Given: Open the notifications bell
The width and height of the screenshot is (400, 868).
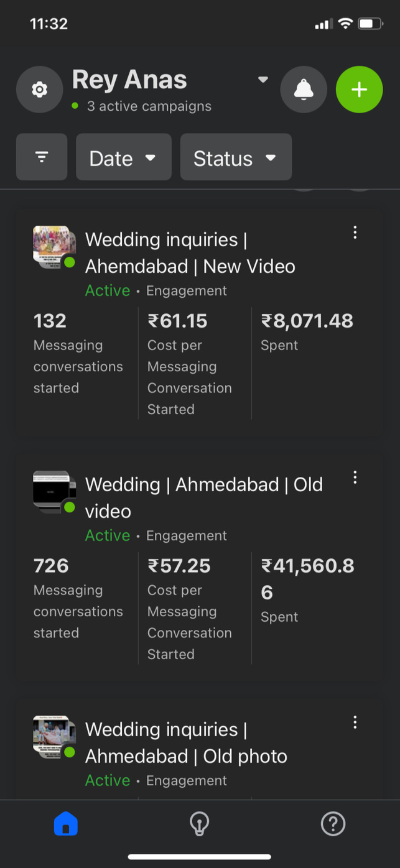Looking at the screenshot, I should click(x=304, y=90).
